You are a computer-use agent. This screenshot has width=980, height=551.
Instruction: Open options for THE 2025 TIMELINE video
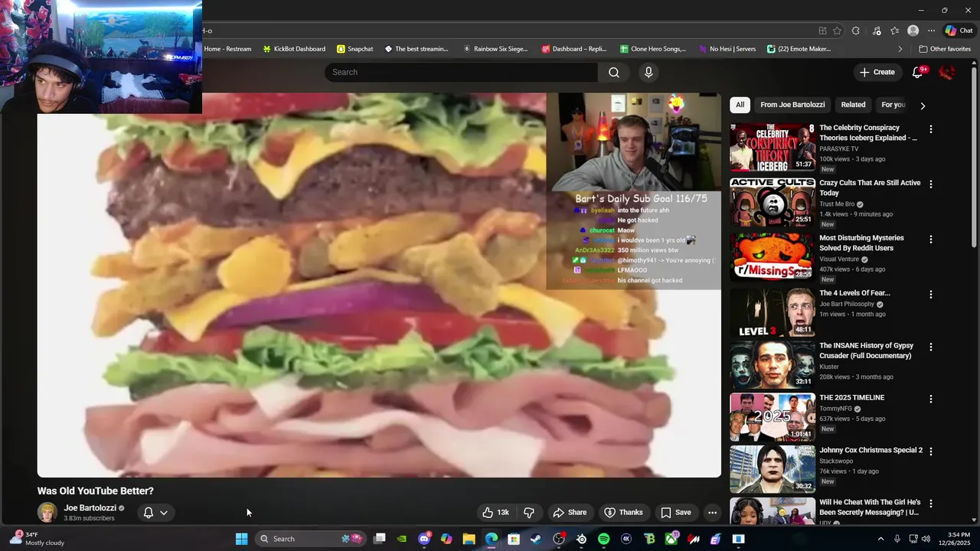931,399
